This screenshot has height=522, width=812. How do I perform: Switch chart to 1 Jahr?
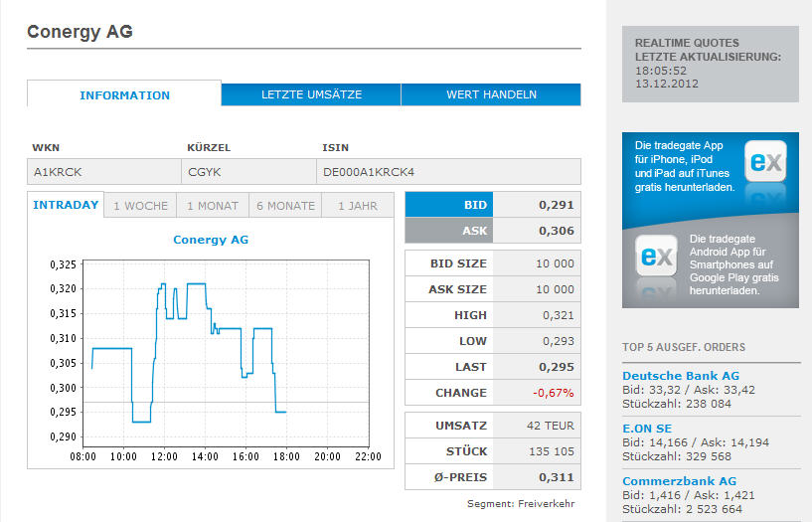pos(358,207)
